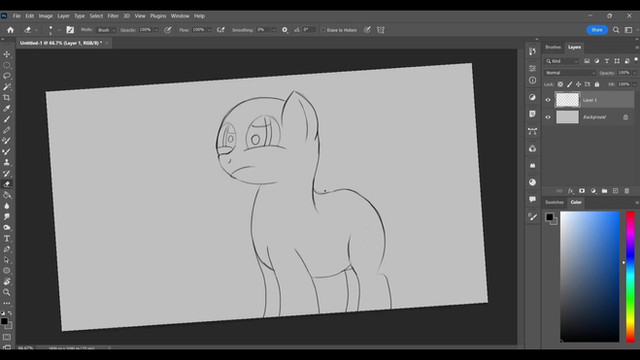Toggle airbrush-style build-up icon
The image size is (640, 360).
point(221,30)
